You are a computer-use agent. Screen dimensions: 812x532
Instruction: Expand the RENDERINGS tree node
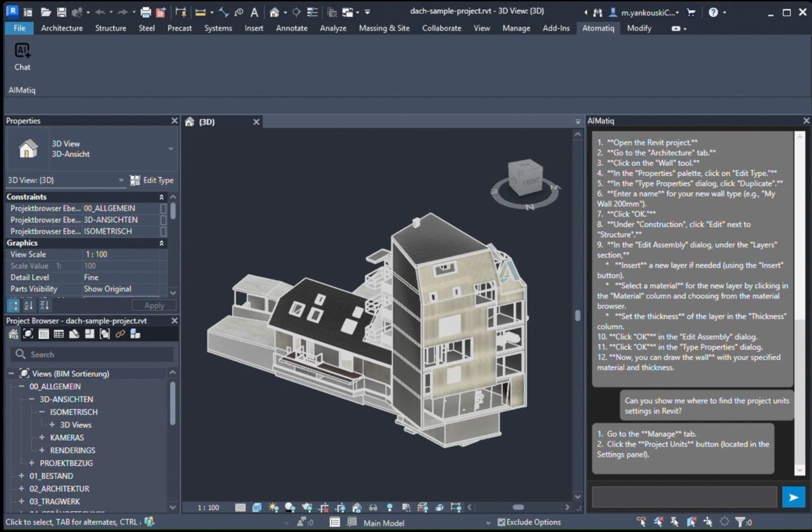[42, 450]
